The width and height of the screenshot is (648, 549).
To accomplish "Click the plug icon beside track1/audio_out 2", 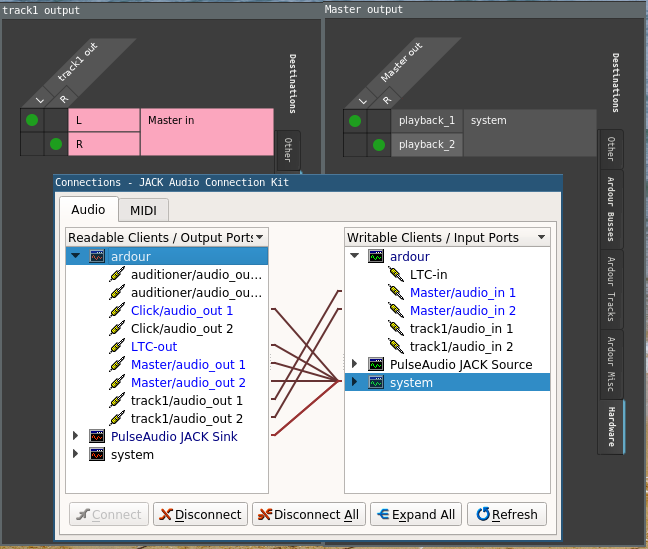I will click(118, 419).
